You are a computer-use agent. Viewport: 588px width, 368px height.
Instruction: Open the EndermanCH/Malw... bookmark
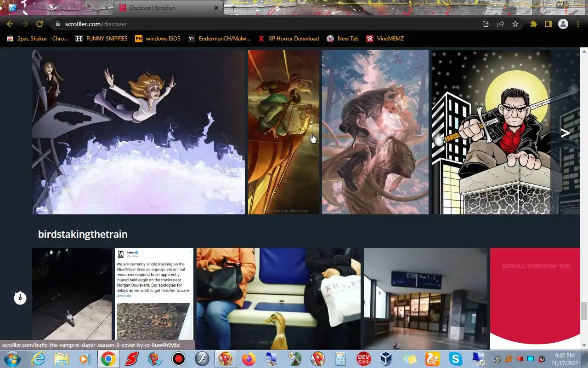point(219,39)
